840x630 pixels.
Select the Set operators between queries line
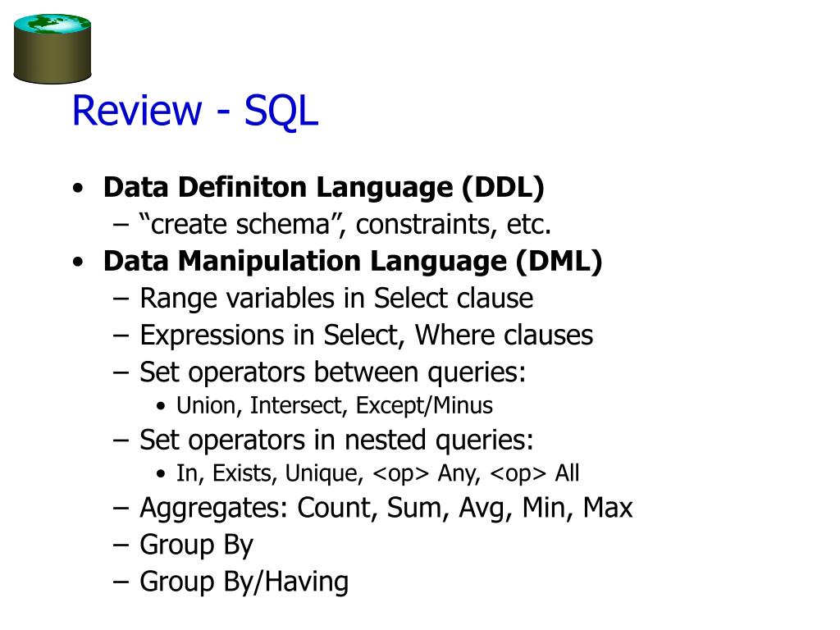pyautogui.click(x=333, y=372)
